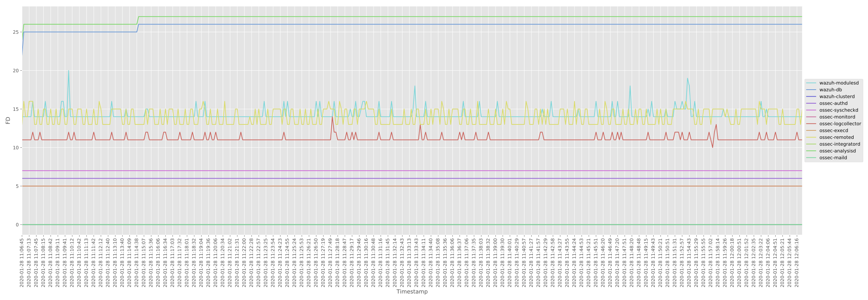
Task: Select the ossec-maild legend label
Action: point(833,158)
